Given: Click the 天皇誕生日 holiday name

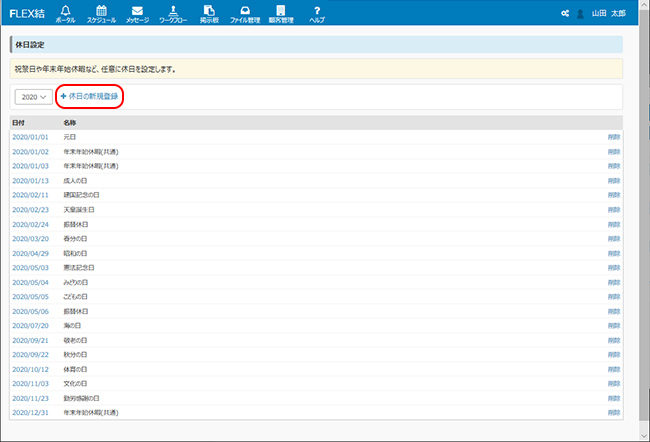Looking at the screenshot, I should point(79,210).
